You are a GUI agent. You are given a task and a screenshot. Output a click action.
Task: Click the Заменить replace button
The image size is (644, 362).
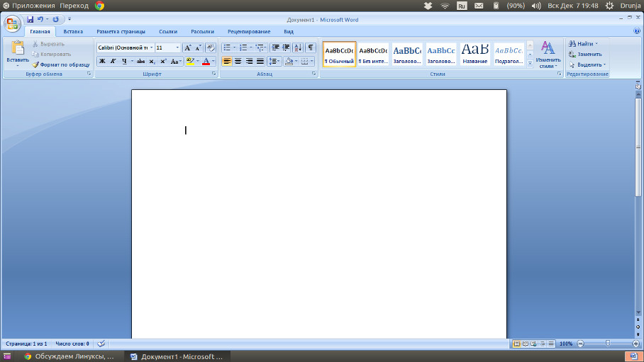pyautogui.click(x=585, y=54)
